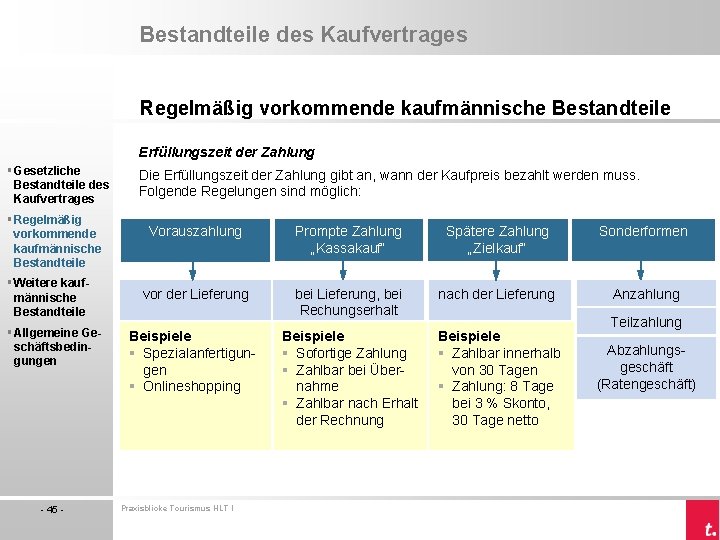The width and height of the screenshot is (720, 540).
Task: Click 'Beispiele' heading under Zielkauf column
Action: point(469,336)
